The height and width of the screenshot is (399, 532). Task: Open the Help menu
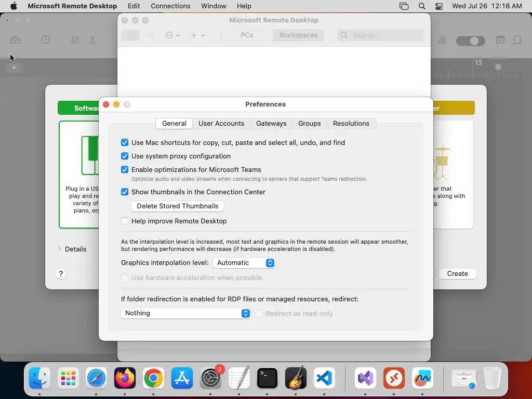click(244, 6)
